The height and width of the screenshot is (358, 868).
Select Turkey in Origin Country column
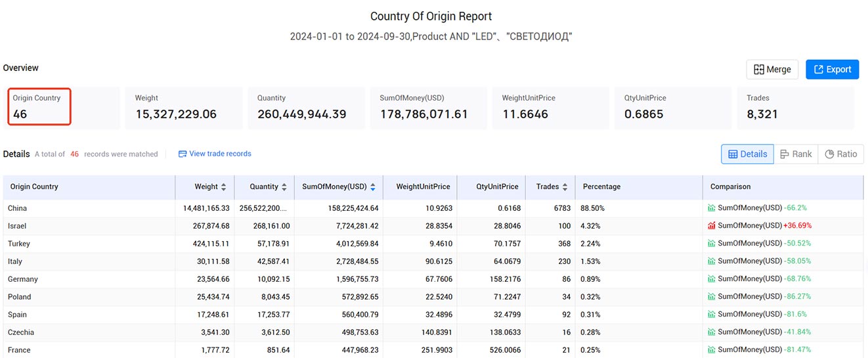pos(19,244)
